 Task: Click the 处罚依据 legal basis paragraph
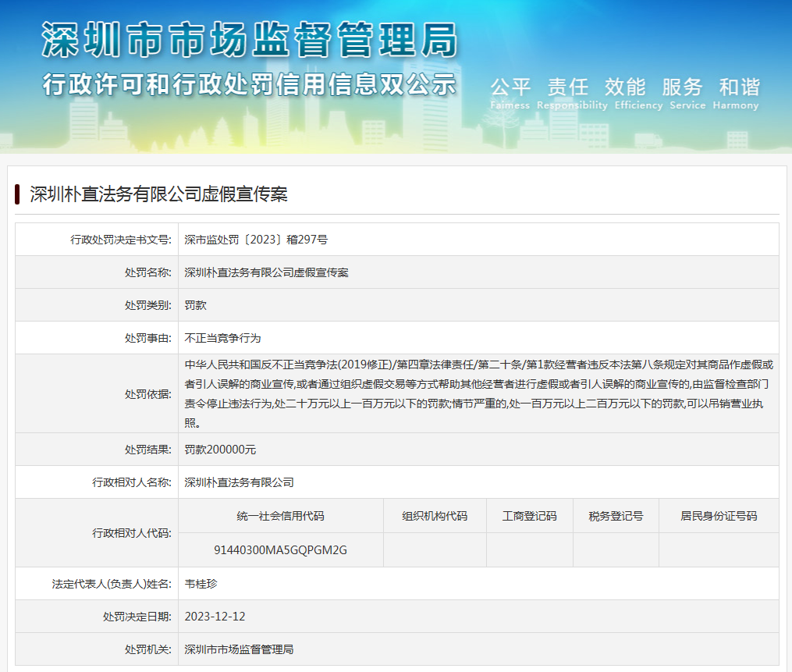click(478, 393)
